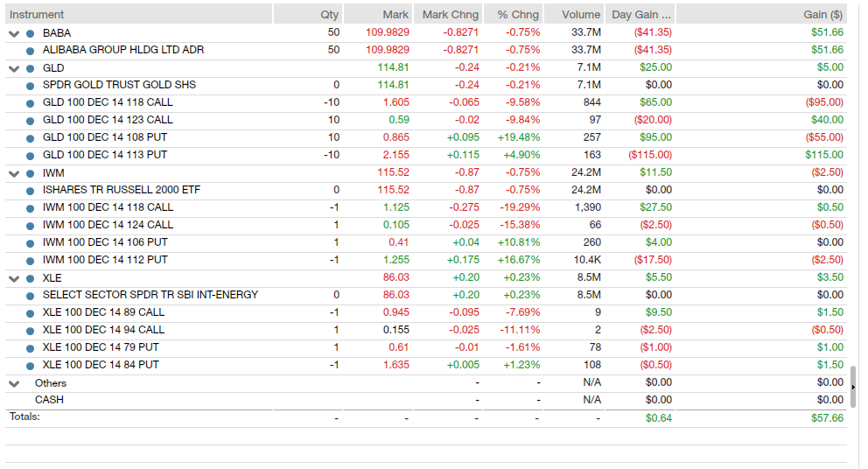Sort by the Instrument column header
Screen dimensions: 868x469
click(x=37, y=14)
